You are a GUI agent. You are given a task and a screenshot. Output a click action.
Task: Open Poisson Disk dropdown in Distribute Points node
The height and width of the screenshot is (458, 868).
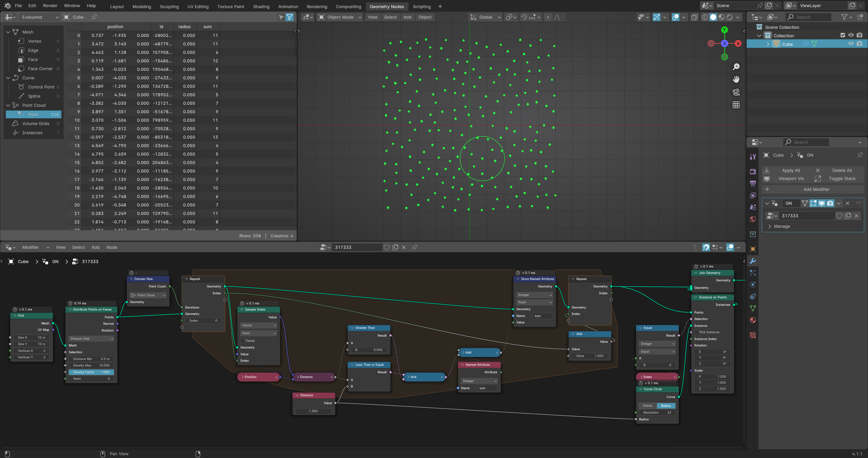click(92, 338)
